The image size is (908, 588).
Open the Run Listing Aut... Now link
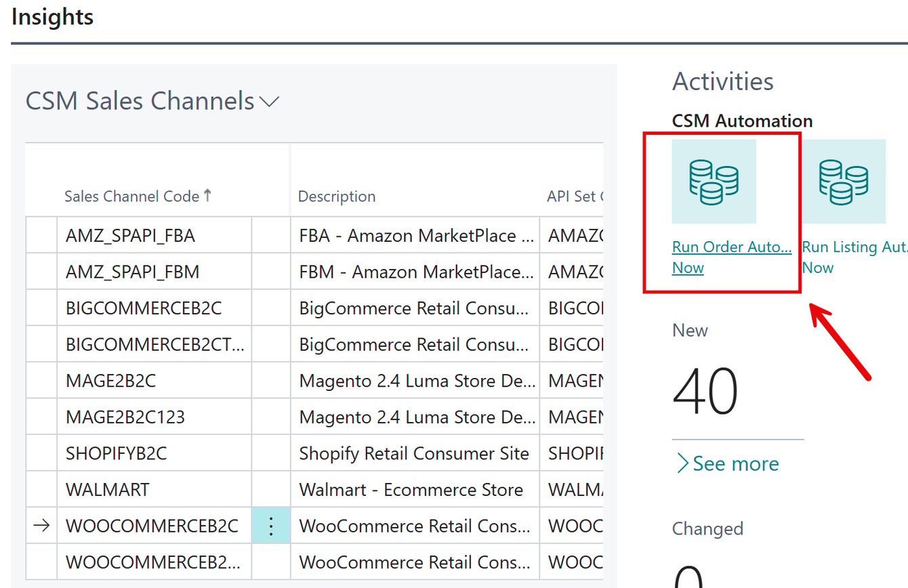855,257
